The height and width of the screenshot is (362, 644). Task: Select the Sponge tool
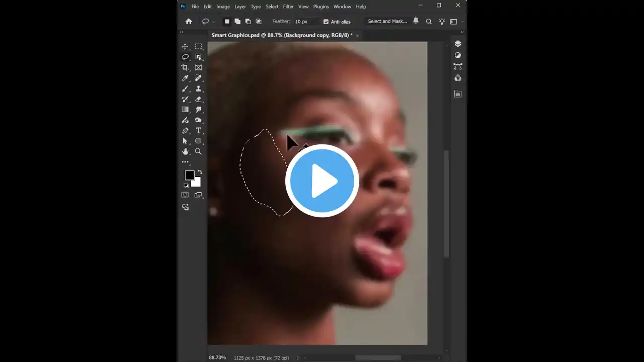(x=198, y=120)
